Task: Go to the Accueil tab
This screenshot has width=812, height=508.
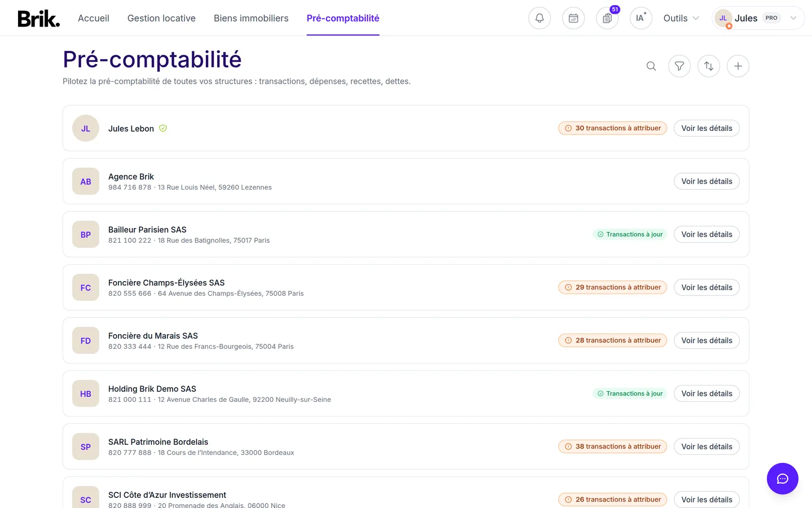Action: [x=94, y=18]
